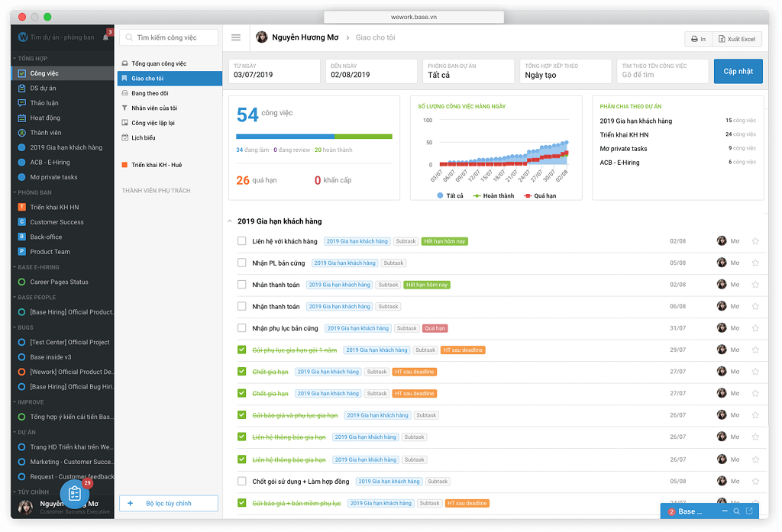Image resolution: width=782 pixels, height=532 pixels.
Task: Click the blue-green task progress bar
Action: [314, 137]
